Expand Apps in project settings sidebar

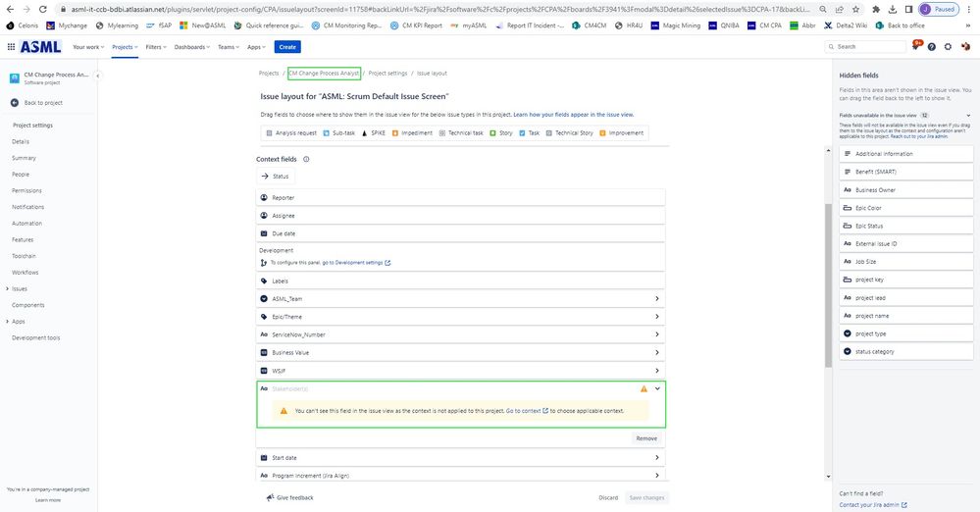[x=8, y=322]
